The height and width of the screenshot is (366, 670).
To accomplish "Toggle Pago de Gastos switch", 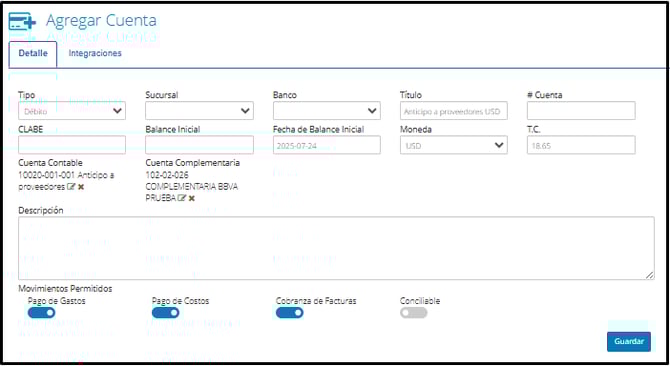I will [x=41, y=313].
